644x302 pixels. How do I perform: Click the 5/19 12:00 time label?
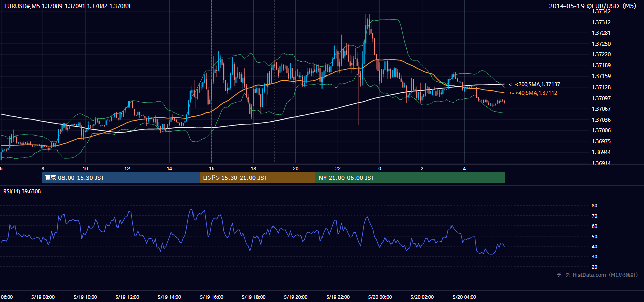click(x=127, y=297)
